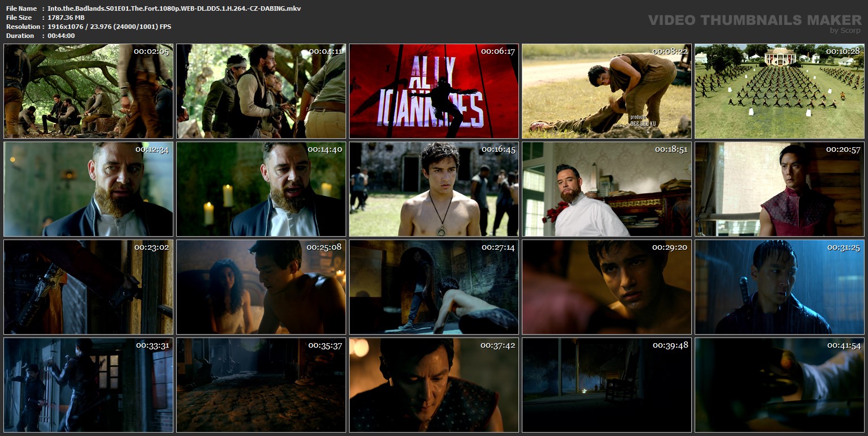
Task: Click the 00:20:57 thumbnail of man in red vest
Action: coord(779,189)
